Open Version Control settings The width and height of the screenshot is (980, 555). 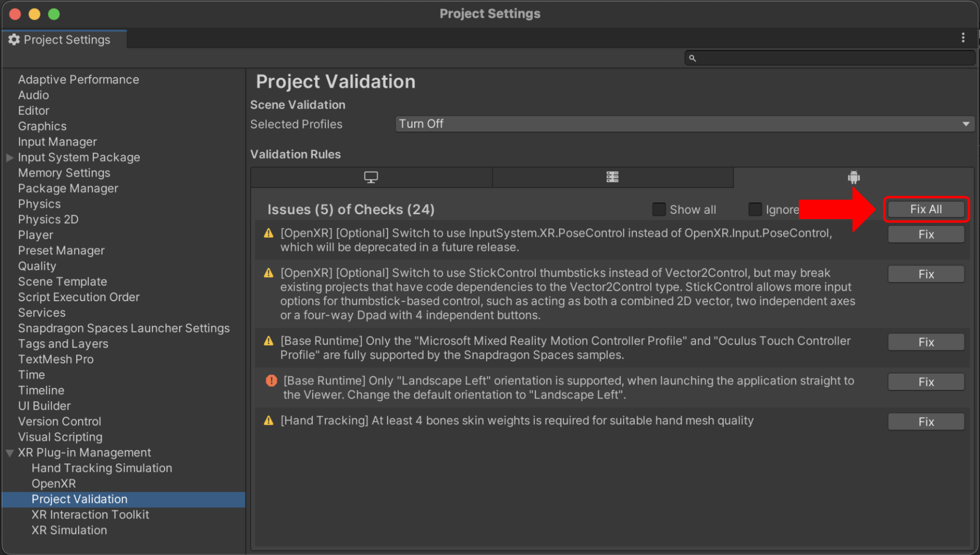tap(60, 422)
